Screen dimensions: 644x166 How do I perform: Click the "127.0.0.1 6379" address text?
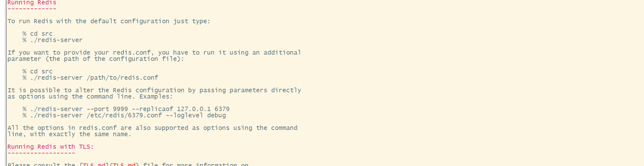[x=203, y=109]
